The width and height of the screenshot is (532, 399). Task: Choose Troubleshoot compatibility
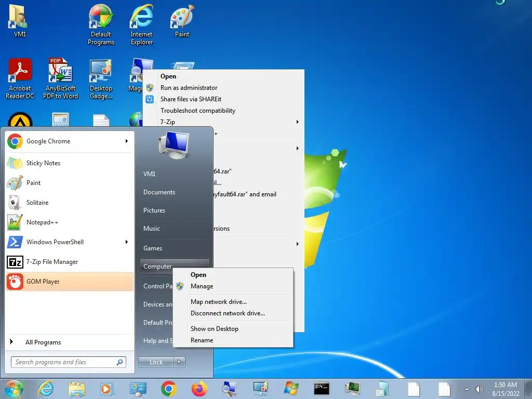[223, 111]
